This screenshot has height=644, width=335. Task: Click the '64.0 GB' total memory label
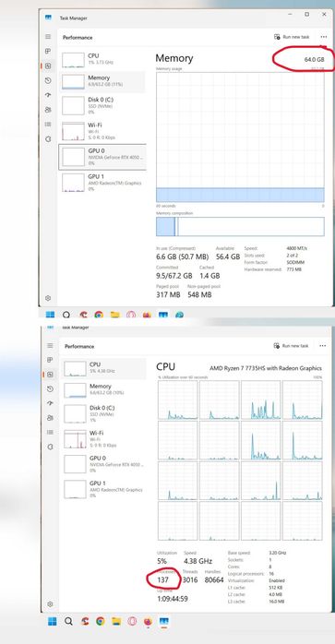(x=315, y=60)
